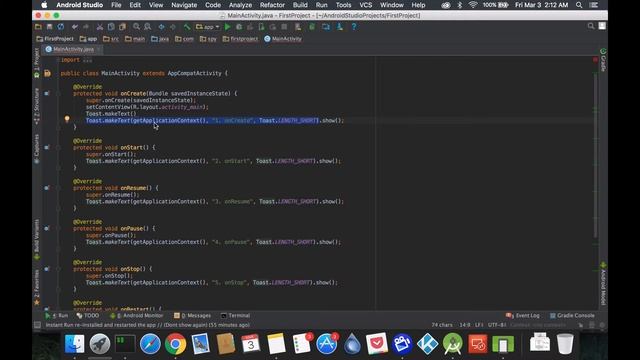Open Chrome from the Dock
The image size is (640, 360).
coord(176,344)
